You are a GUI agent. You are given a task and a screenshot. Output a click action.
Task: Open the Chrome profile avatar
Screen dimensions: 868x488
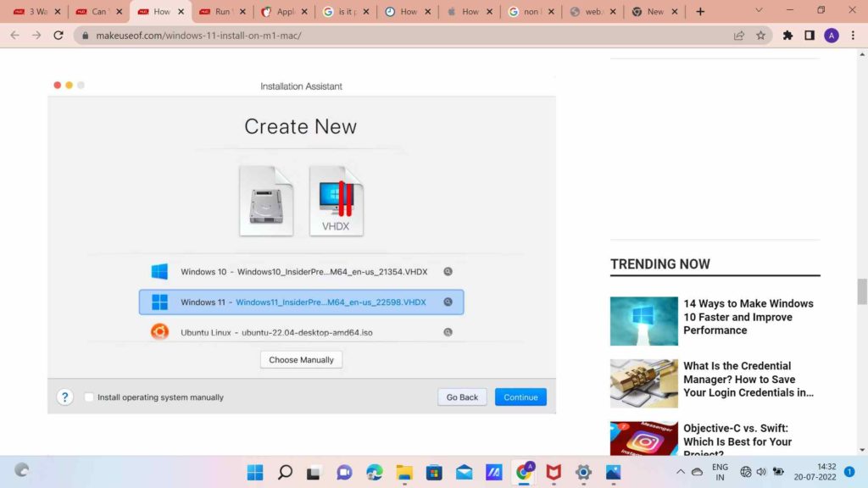[x=831, y=36]
